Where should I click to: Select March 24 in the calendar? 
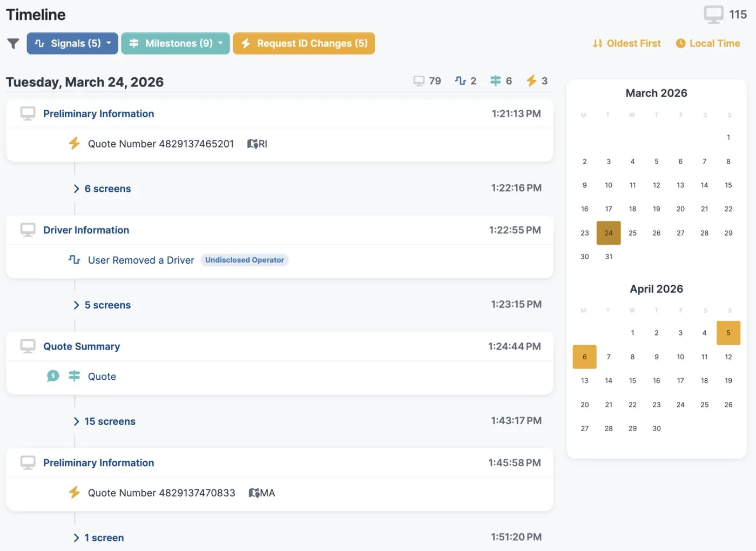(x=609, y=233)
